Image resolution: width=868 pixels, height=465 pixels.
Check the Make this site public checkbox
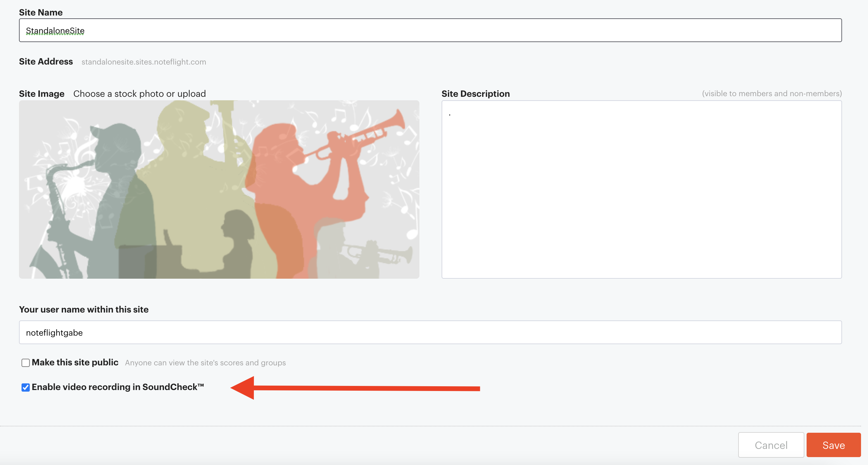click(26, 363)
